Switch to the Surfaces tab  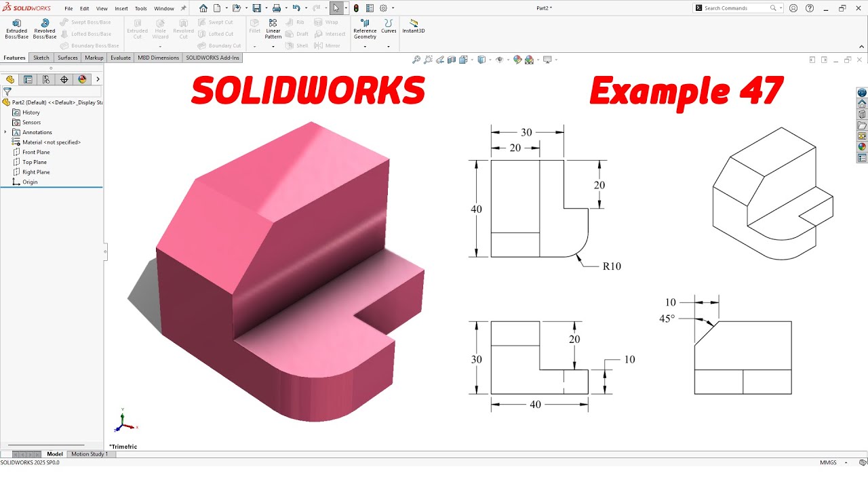tap(68, 58)
